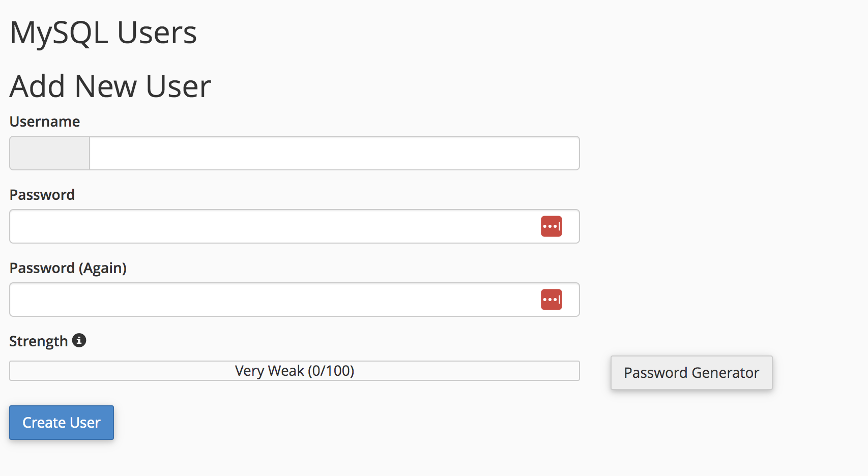
Task: Open the Password Generator
Action: click(x=691, y=373)
